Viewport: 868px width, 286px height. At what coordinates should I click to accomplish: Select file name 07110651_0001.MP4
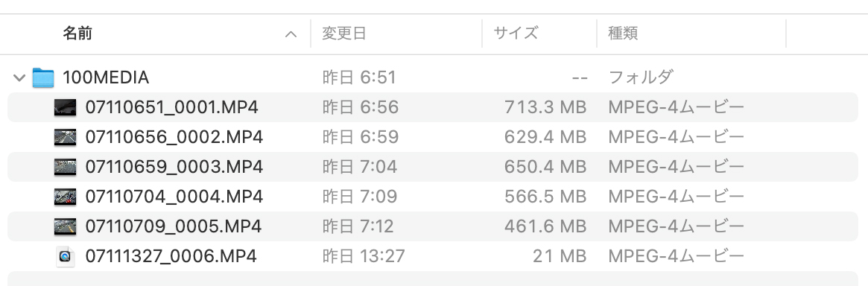click(171, 107)
